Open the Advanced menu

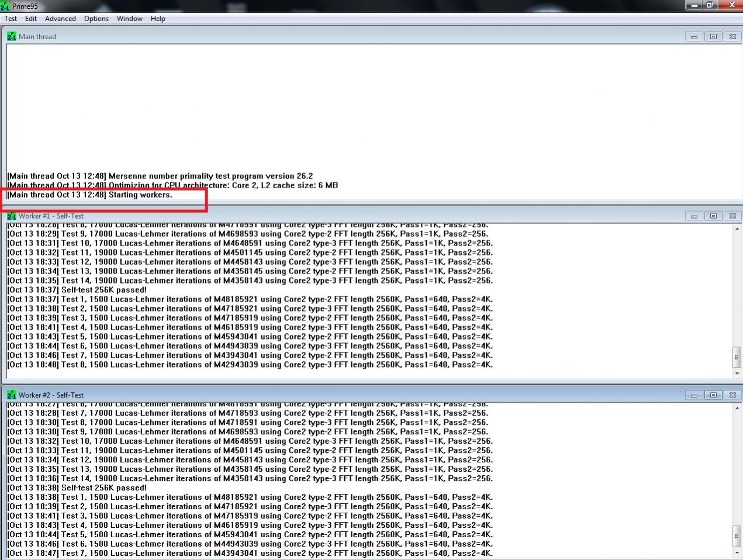click(x=60, y=19)
